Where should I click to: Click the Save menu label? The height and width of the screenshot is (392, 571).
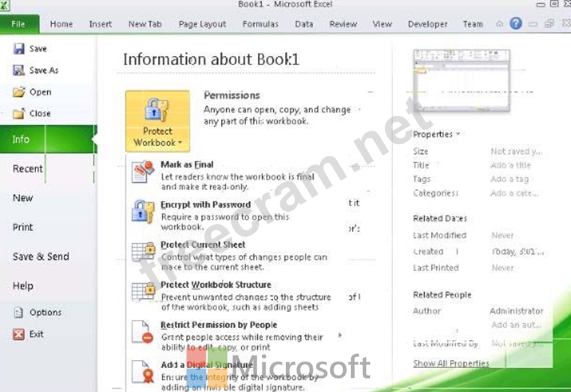38,49
